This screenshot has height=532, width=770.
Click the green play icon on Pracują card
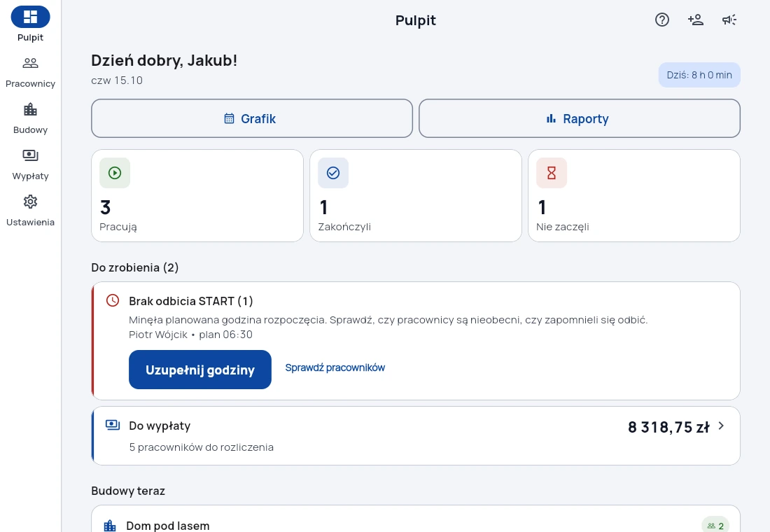(x=115, y=173)
